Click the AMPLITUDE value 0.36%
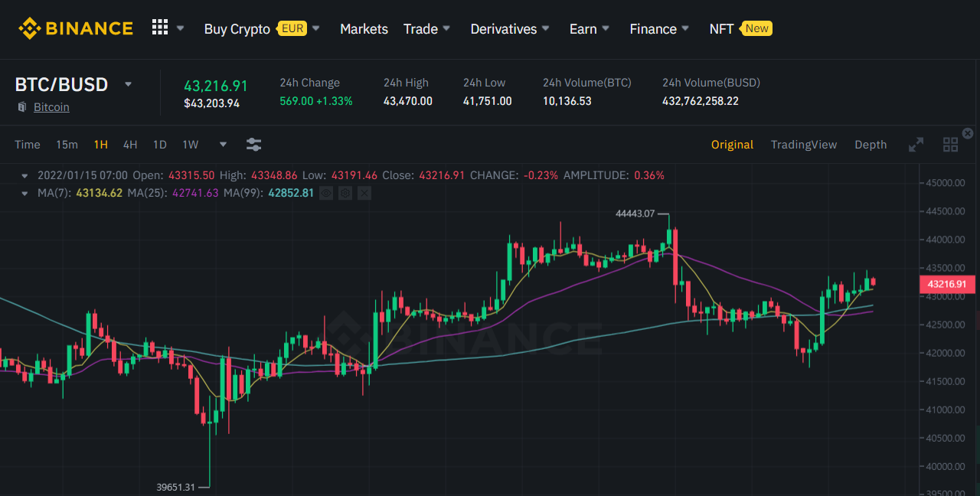980x496 pixels. click(649, 175)
